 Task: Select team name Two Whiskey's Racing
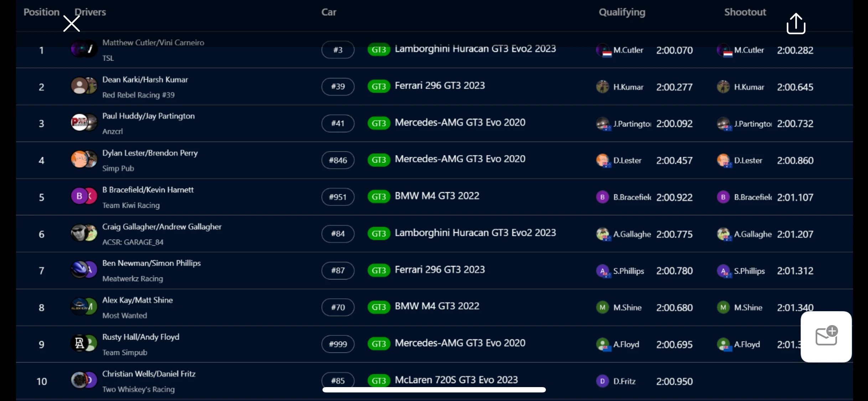click(138, 389)
